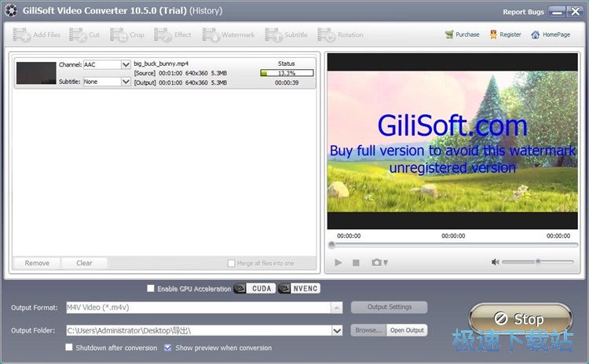Open the Effect tool
This screenshot has height=364, width=589.
(x=173, y=35)
